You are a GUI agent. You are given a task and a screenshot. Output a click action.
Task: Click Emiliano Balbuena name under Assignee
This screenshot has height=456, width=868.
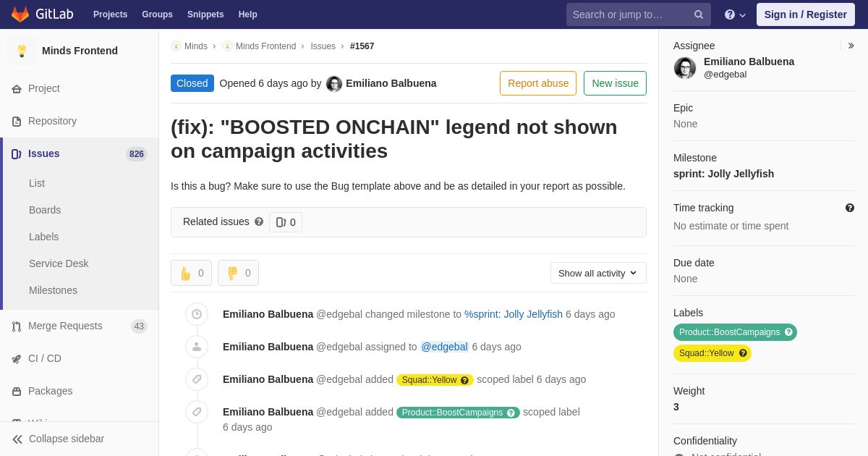(x=749, y=62)
